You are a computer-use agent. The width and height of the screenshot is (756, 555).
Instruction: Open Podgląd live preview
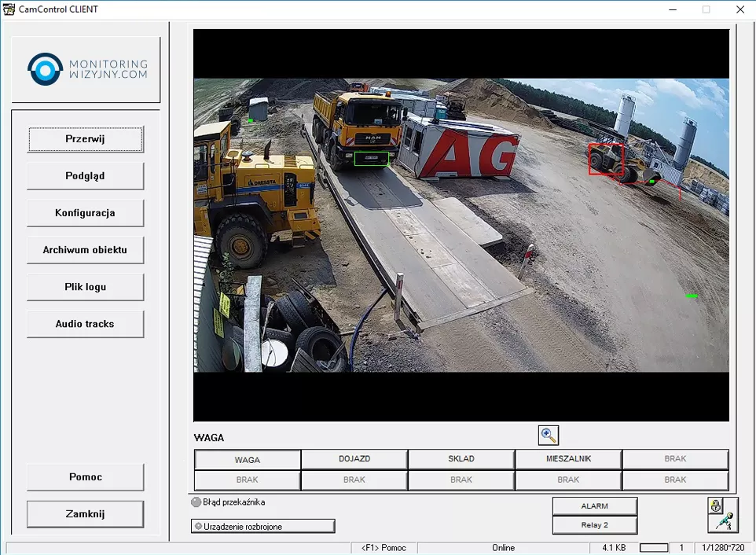(x=85, y=176)
